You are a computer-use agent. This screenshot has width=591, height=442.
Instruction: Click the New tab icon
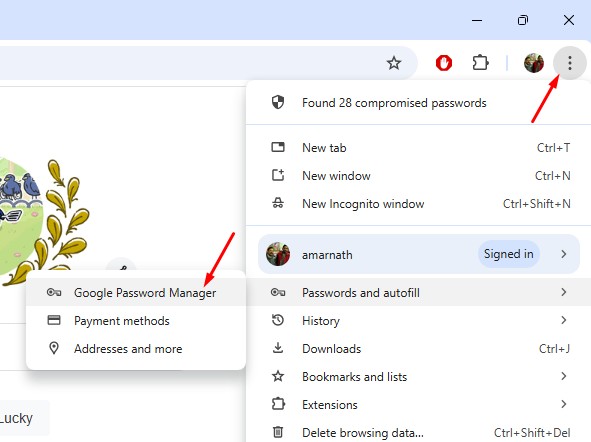click(278, 147)
